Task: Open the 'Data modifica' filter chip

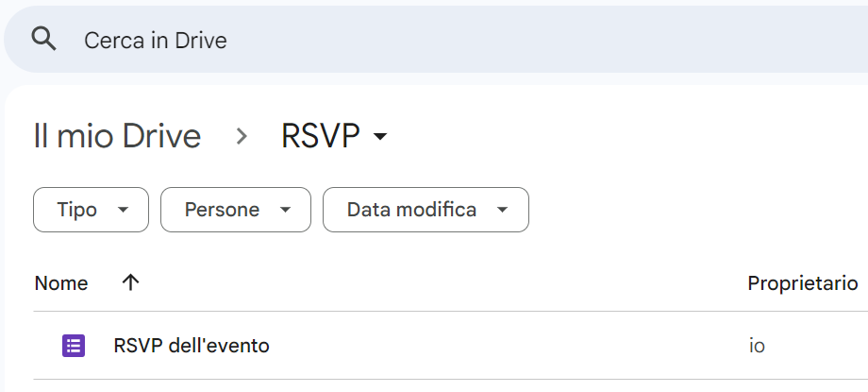Action: (411, 210)
